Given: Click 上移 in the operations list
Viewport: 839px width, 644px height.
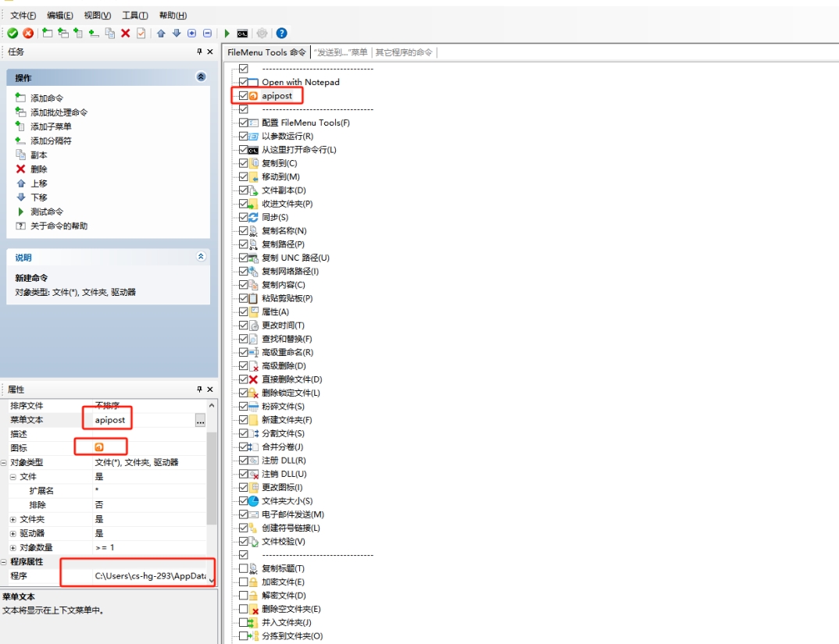Looking at the screenshot, I should pyautogui.click(x=38, y=183).
